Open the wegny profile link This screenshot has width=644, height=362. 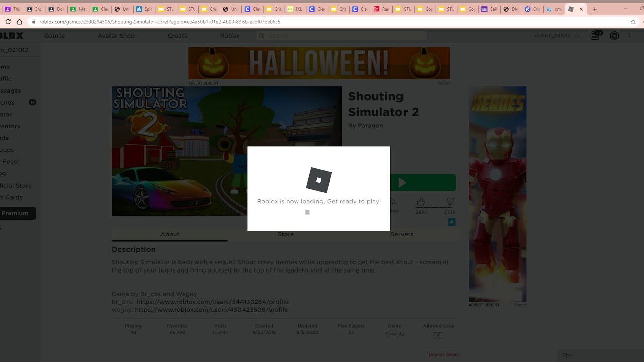(x=211, y=310)
